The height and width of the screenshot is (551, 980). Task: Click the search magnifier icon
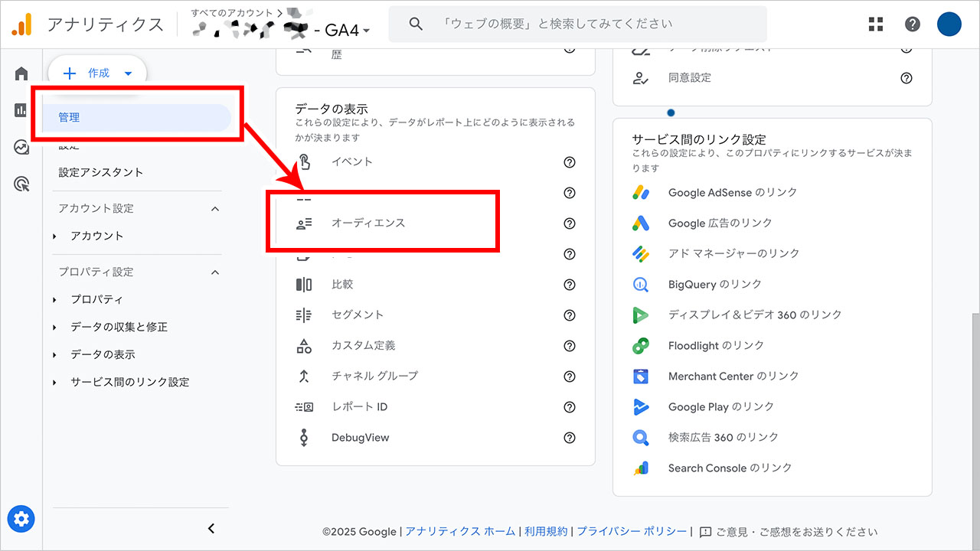(416, 24)
